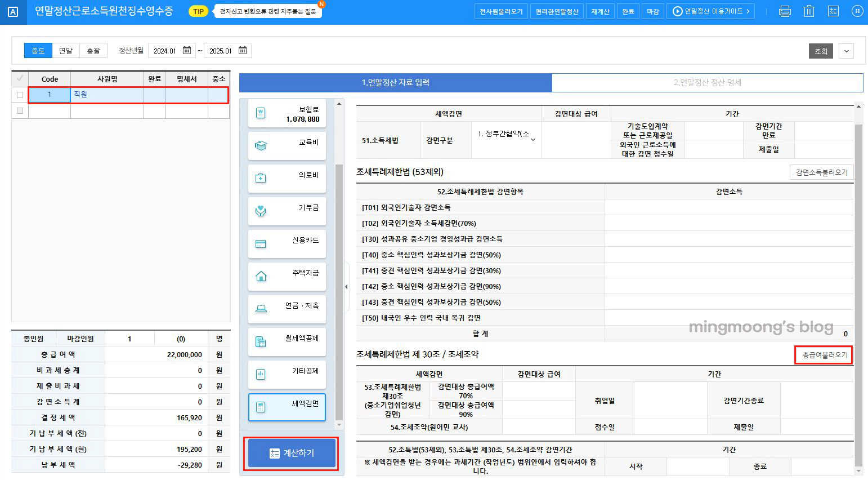Select the 연말 tab in settlement type
Viewport: 868px width, 480px height.
(66, 50)
